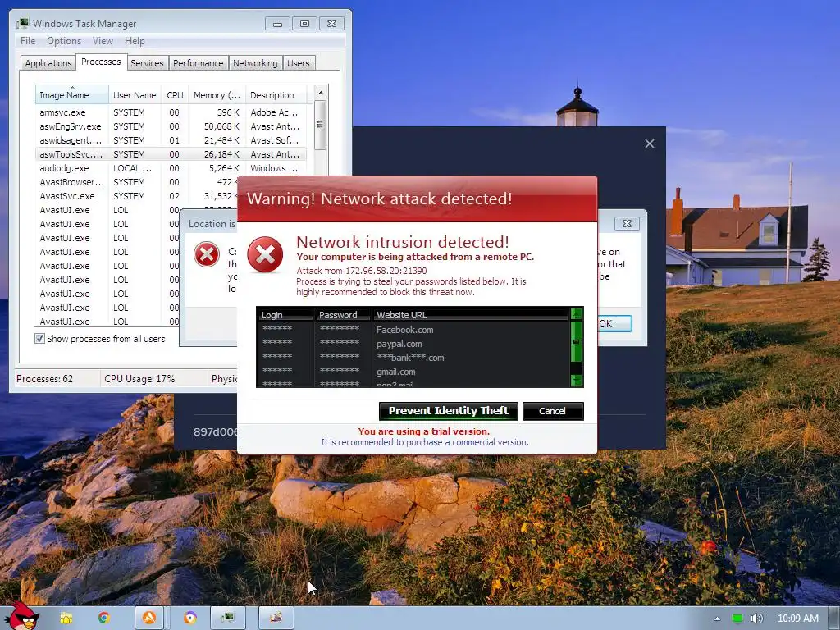Select the audiodg.exe process row
The width and height of the screenshot is (840, 630).
pos(171,168)
